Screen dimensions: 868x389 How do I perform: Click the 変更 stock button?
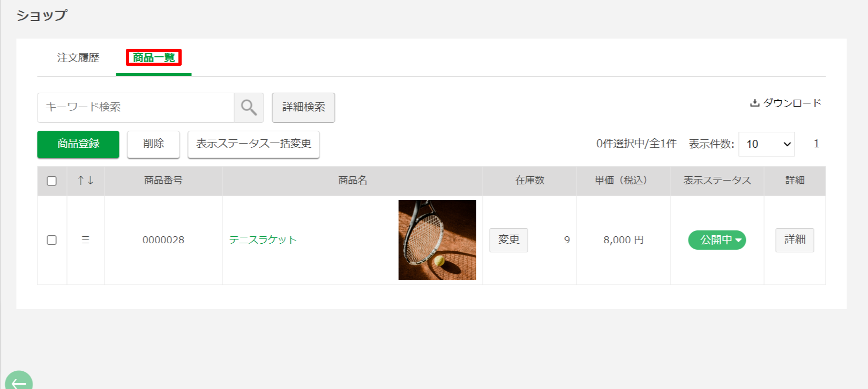click(508, 240)
